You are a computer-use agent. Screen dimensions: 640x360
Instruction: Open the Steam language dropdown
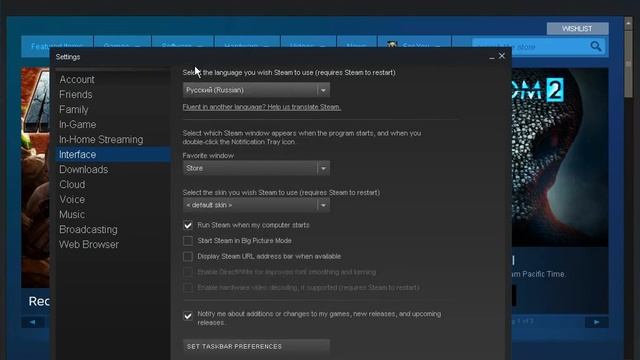tap(256, 90)
